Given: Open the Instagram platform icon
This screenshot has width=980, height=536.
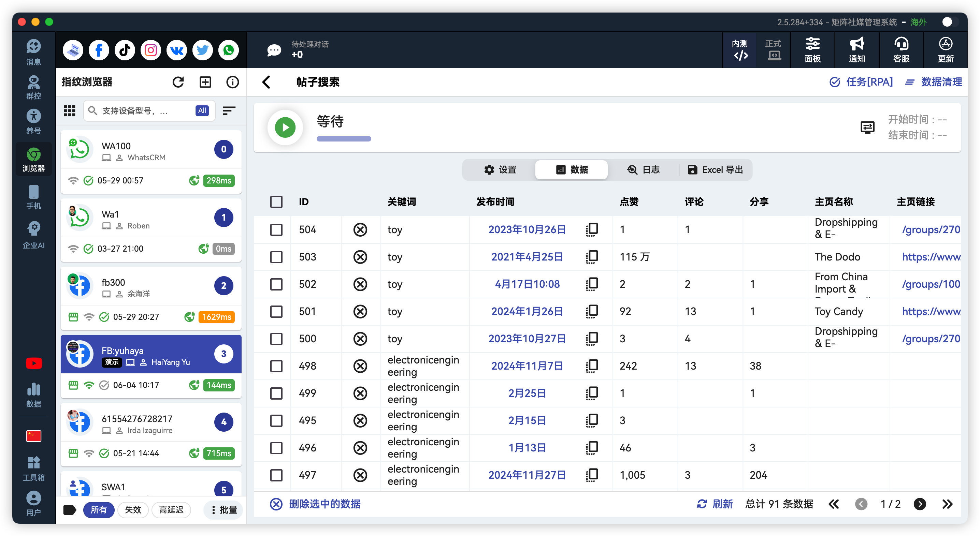Looking at the screenshot, I should (151, 50).
